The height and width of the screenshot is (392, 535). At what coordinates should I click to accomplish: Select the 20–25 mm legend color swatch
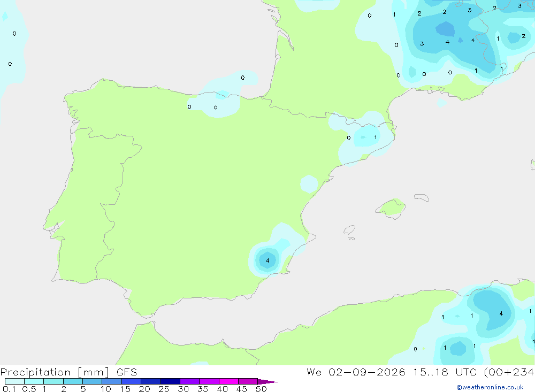click(x=150, y=381)
